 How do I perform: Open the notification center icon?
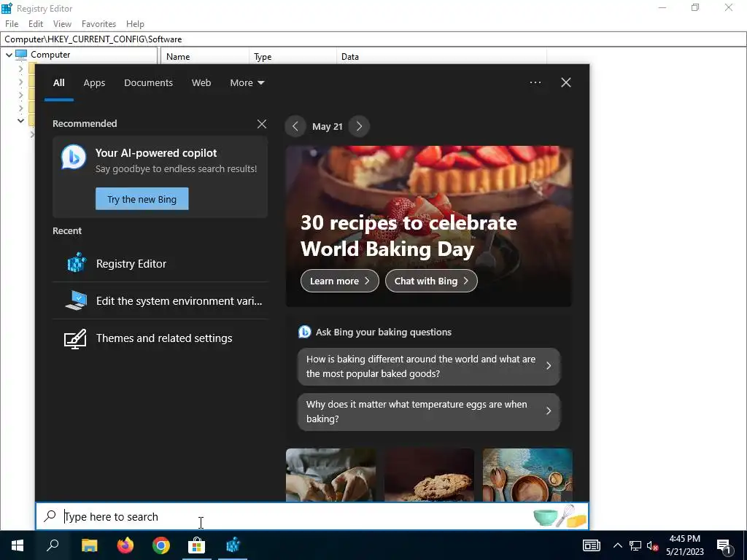[724, 545]
